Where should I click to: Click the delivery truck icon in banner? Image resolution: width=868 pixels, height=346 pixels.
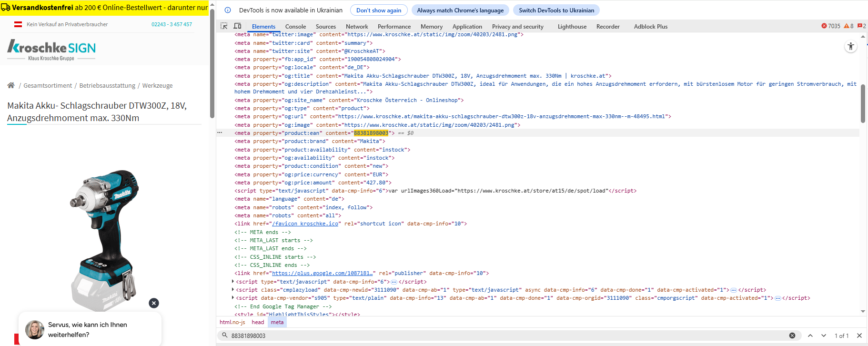pos(6,8)
